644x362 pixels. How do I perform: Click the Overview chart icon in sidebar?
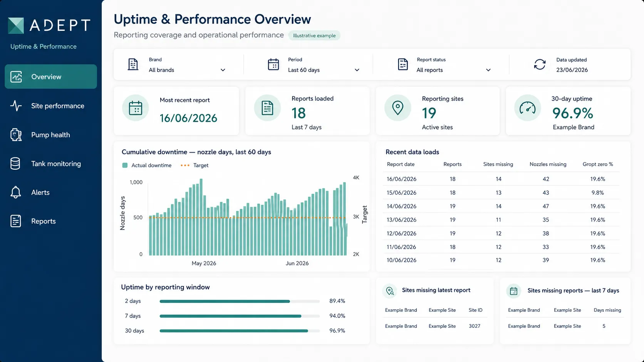pyautogui.click(x=16, y=77)
